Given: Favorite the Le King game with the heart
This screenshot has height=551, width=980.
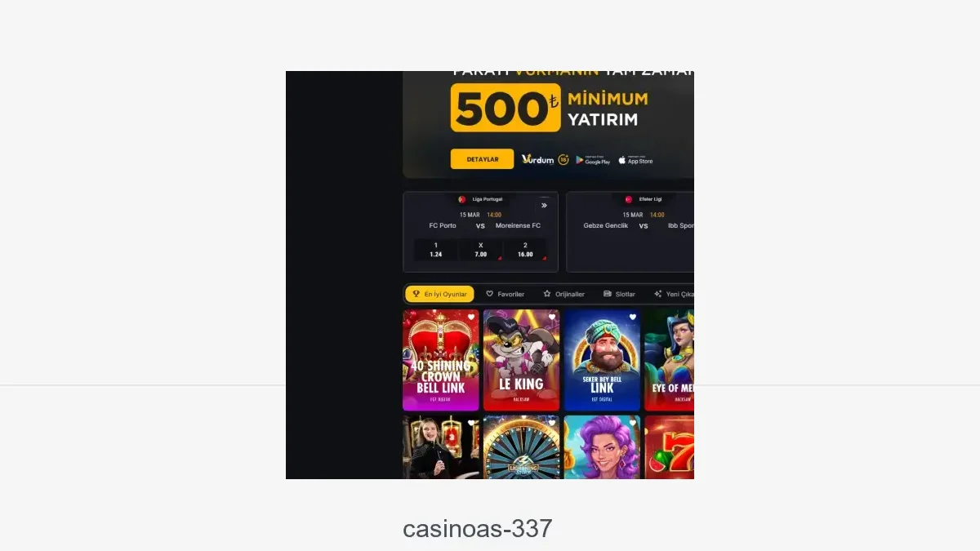Looking at the screenshot, I should coord(552,318).
